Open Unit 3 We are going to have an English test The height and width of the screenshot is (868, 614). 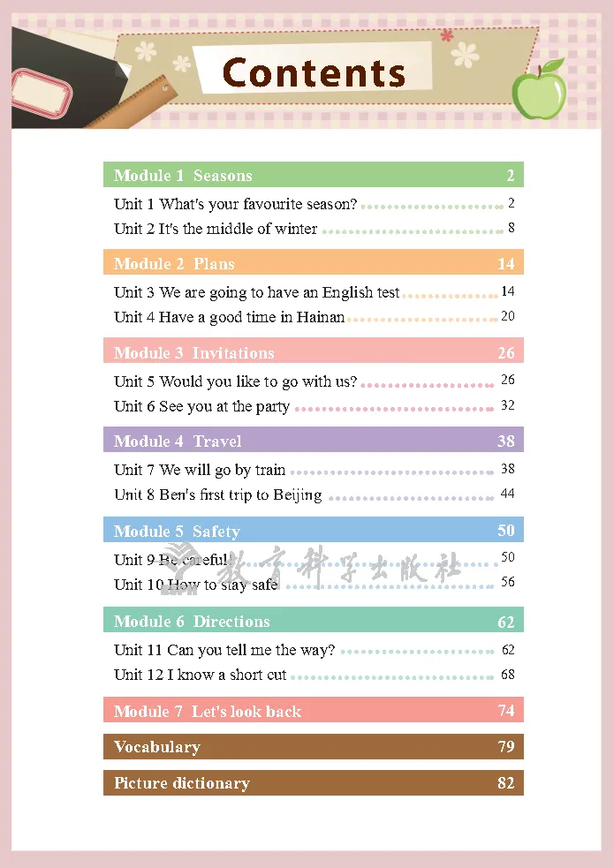coord(257,292)
